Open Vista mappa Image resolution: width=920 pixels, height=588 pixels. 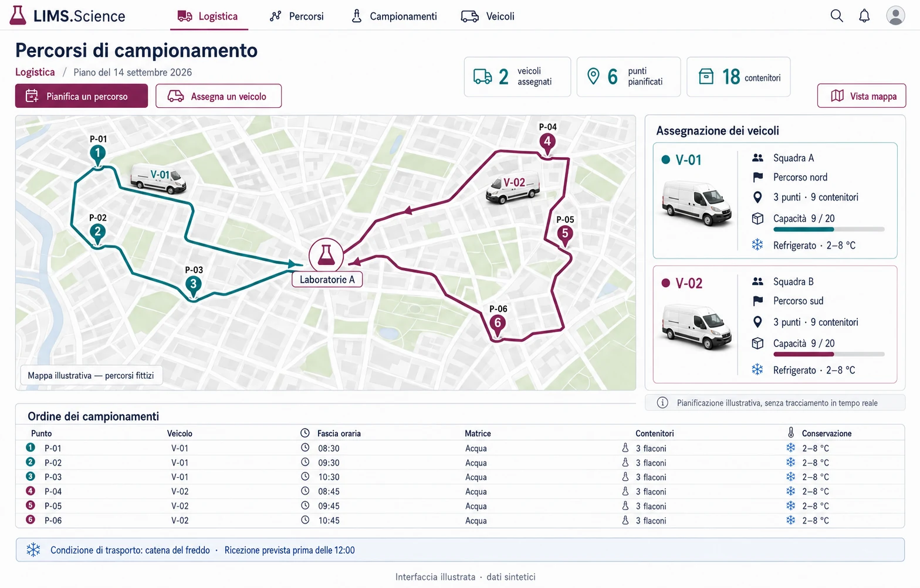[861, 96]
